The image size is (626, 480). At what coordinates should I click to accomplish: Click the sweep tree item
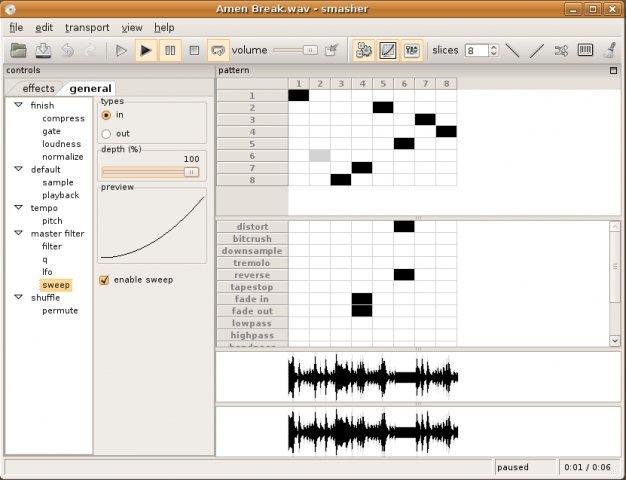[x=56, y=285]
